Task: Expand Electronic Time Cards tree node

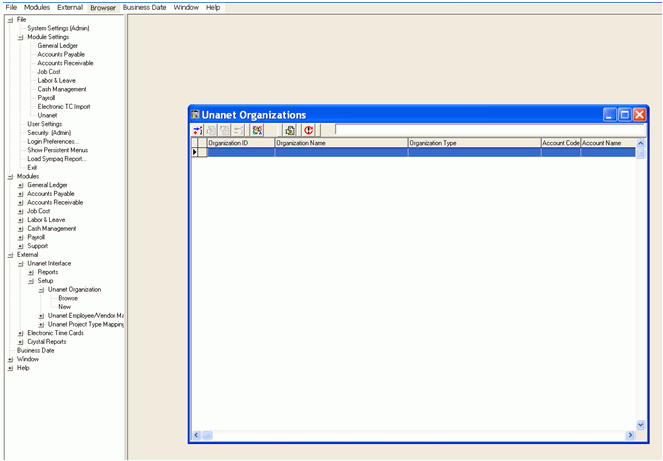Action: (20, 334)
